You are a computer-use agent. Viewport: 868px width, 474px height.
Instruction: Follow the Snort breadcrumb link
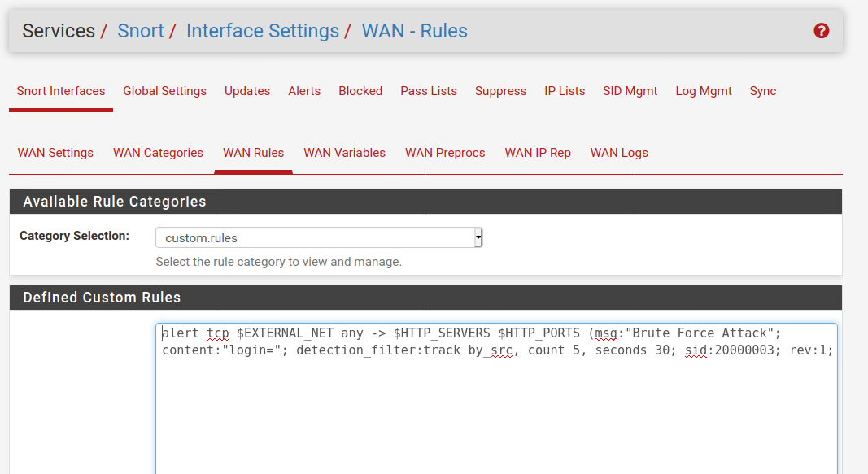(x=141, y=31)
